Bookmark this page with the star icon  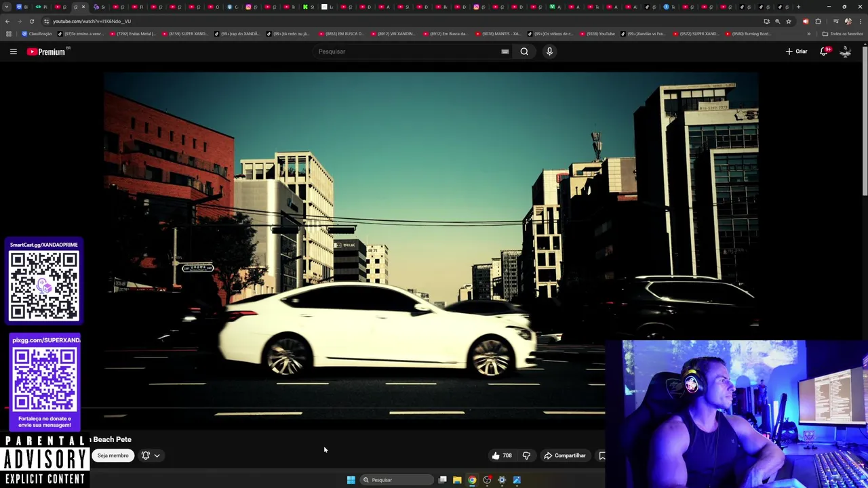pos(789,21)
